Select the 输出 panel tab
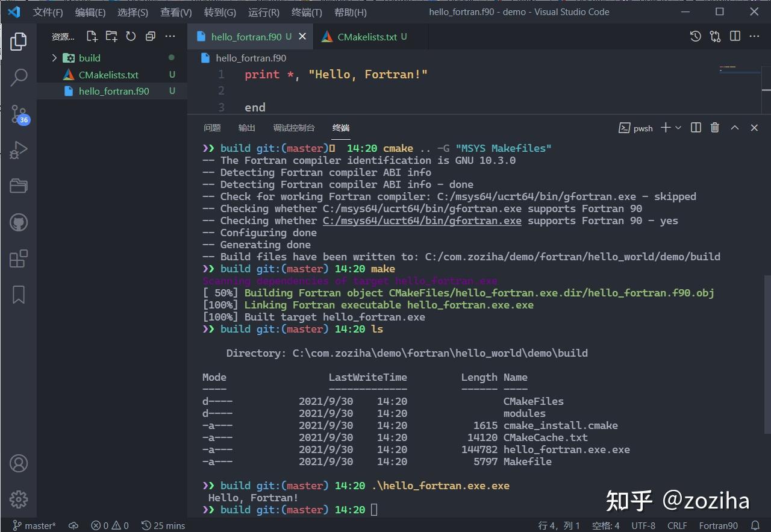The image size is (771, 532). [246, 128]
